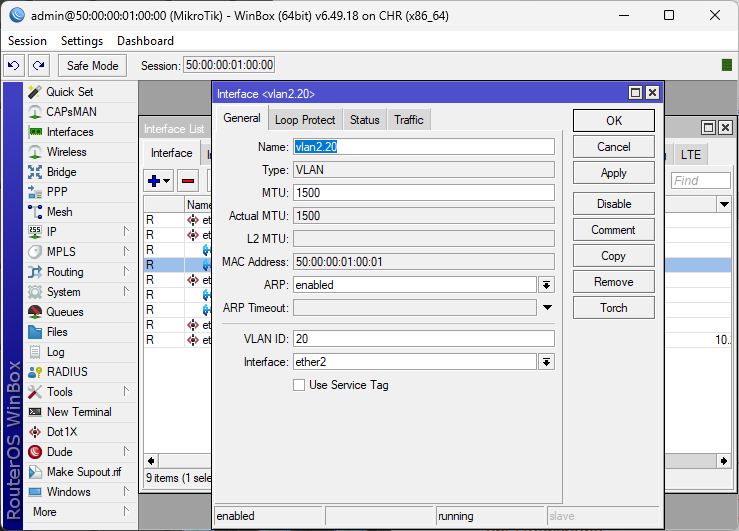Open Quick Set from sidebar
This screenshot has height=531, width=739.
(69, 92)
